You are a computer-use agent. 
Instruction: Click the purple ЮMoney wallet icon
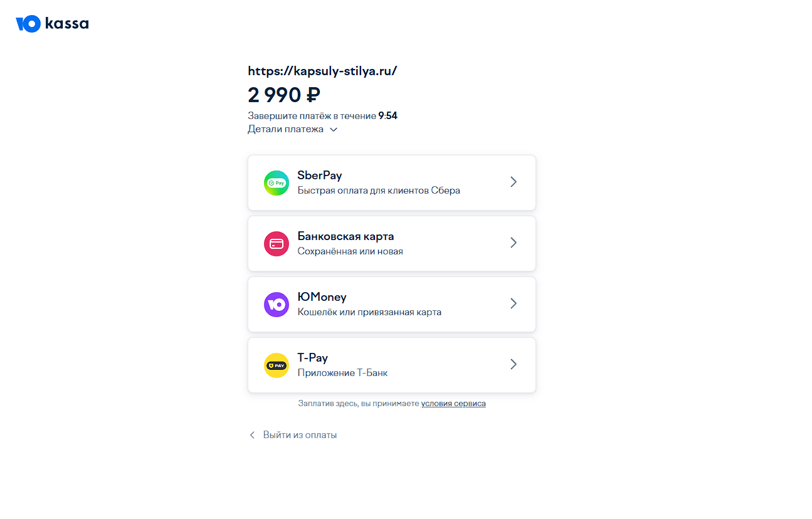[x=276, y=304]
